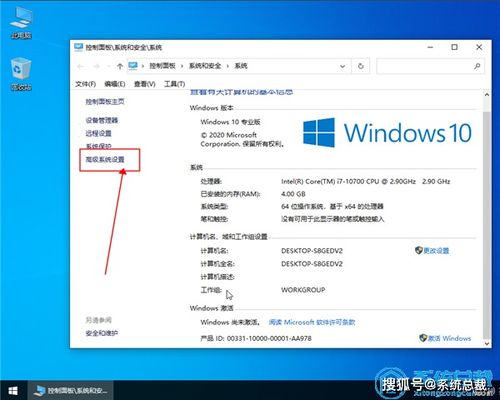This screenshot has width=500, height=400.
Task: Click 高级系统设置 link
Action: pyautogui.click(x=105, y=159)
